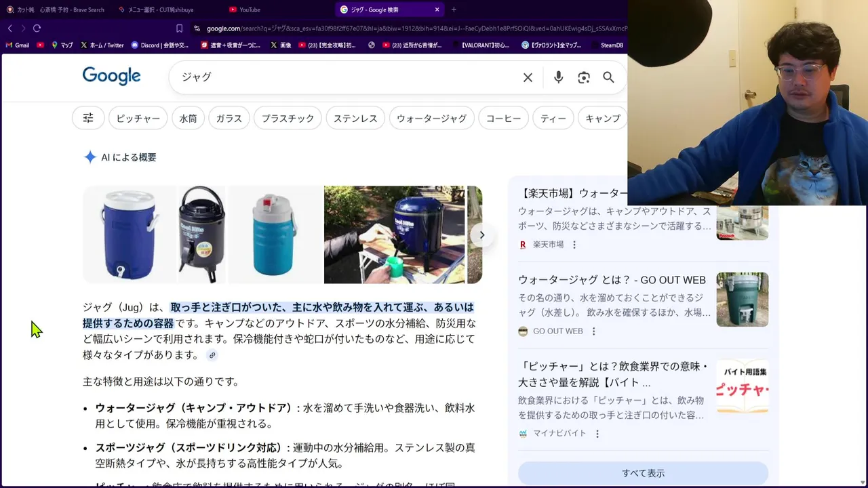
Task: Open the 「ピッチャー」とは？ result link
Action: [612, 374]
